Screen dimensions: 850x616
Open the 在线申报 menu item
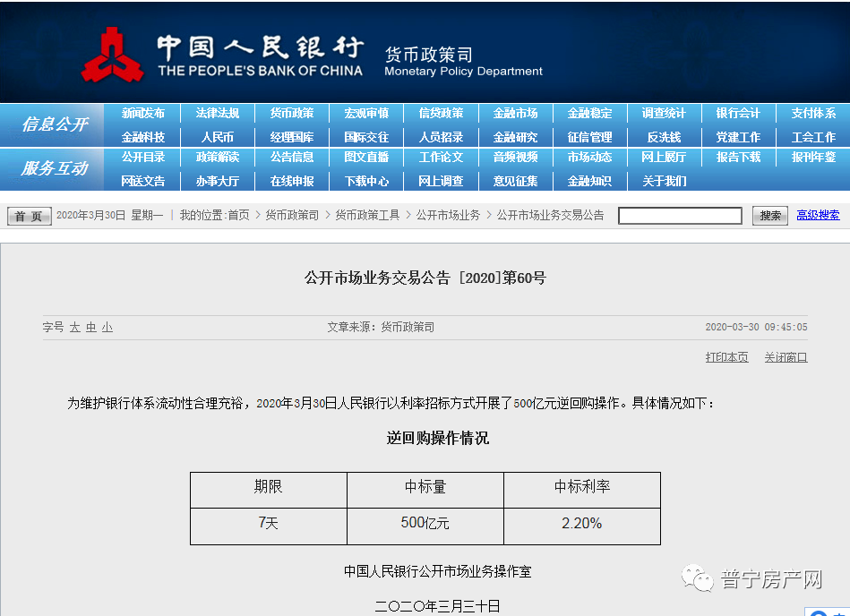click(292, 181)
